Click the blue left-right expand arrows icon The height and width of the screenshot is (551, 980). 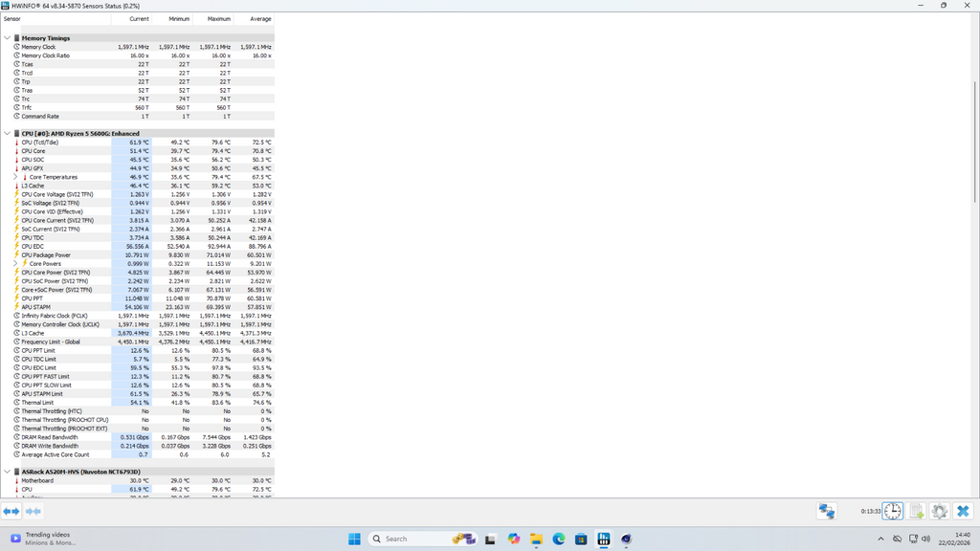(x=11, y=512)
